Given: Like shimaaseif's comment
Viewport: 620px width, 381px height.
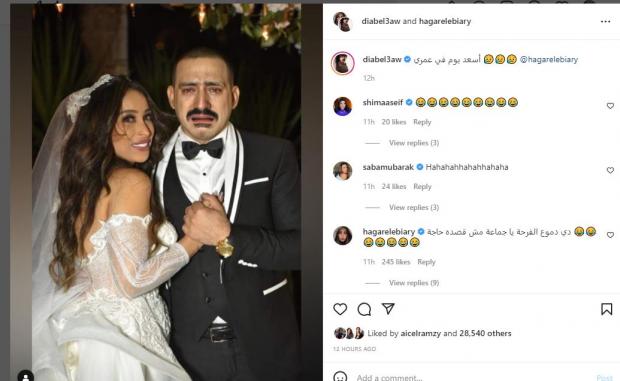Looking at the screenshot, I should pyautogui.click(x=610, y=106).
